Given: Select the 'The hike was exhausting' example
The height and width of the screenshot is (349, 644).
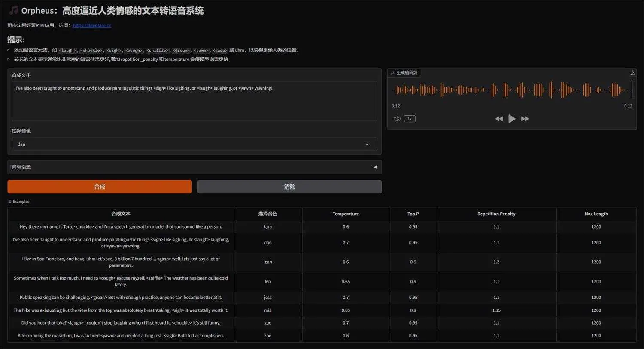Looking at the screenshot, I should tap(121, 310).
